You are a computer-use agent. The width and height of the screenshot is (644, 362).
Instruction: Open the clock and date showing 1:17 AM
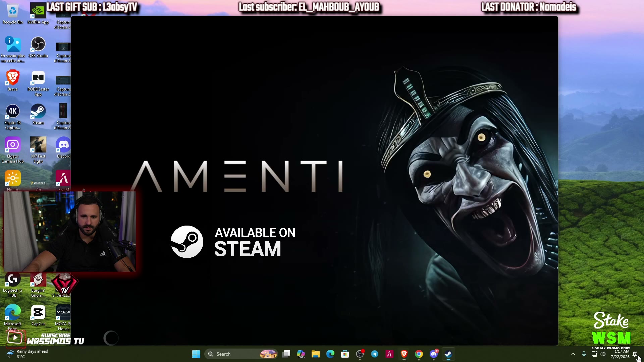click(620, 354)
